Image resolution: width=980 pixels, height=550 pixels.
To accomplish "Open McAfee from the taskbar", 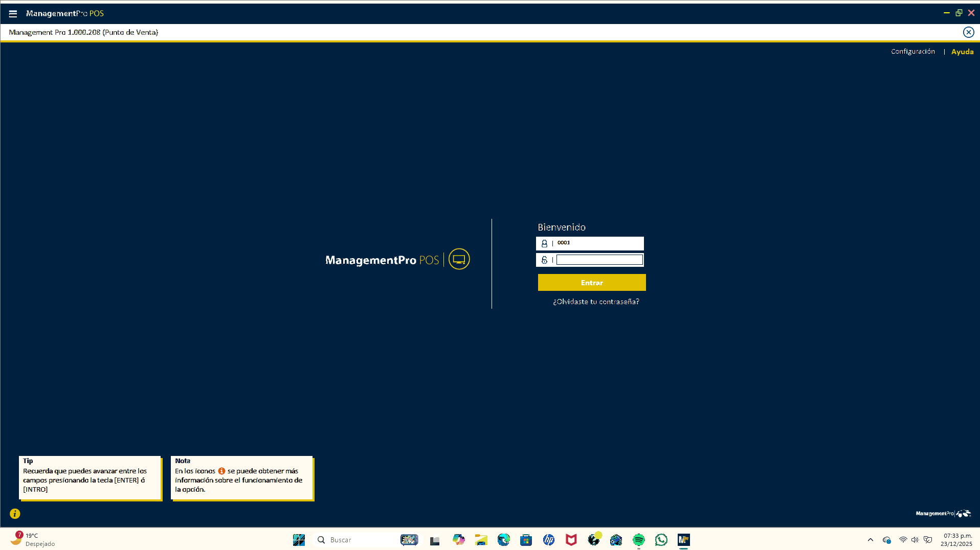I will [571, 540].
